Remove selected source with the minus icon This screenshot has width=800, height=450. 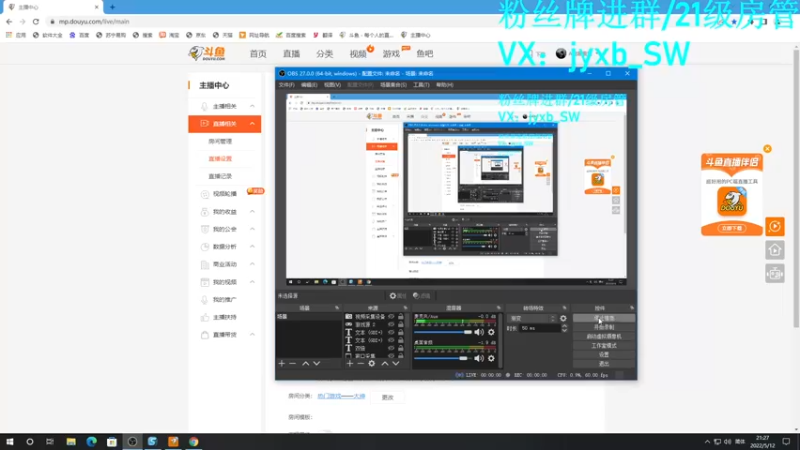[360, 363]
